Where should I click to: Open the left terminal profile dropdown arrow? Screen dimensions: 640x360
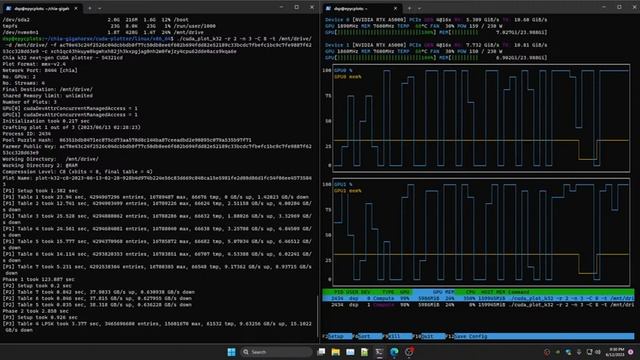pos(100,8)
